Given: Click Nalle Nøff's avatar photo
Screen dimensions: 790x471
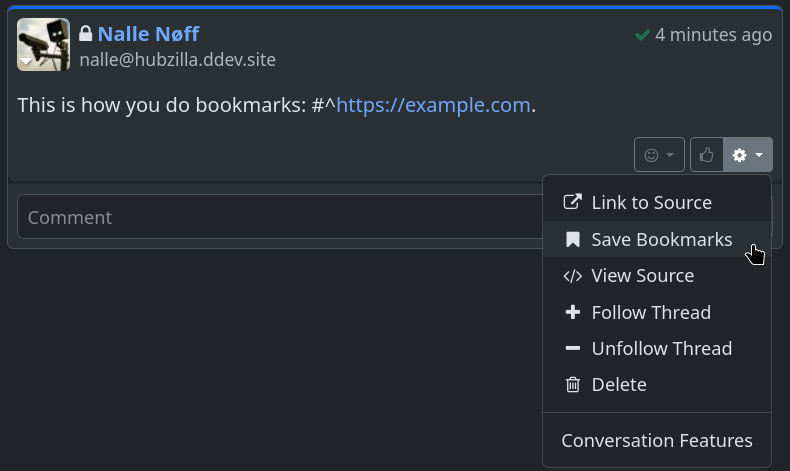Looking at the screenshot, I should click(43, 44).
